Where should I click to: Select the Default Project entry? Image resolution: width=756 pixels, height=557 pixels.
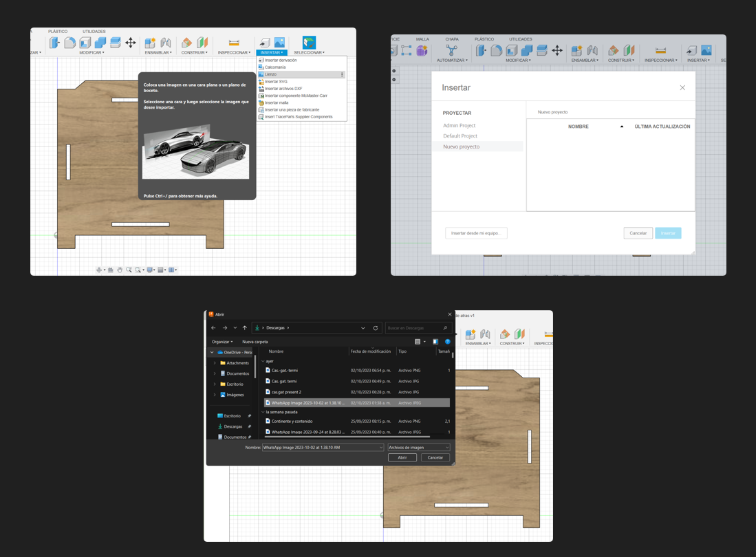[x=460, y=136]
